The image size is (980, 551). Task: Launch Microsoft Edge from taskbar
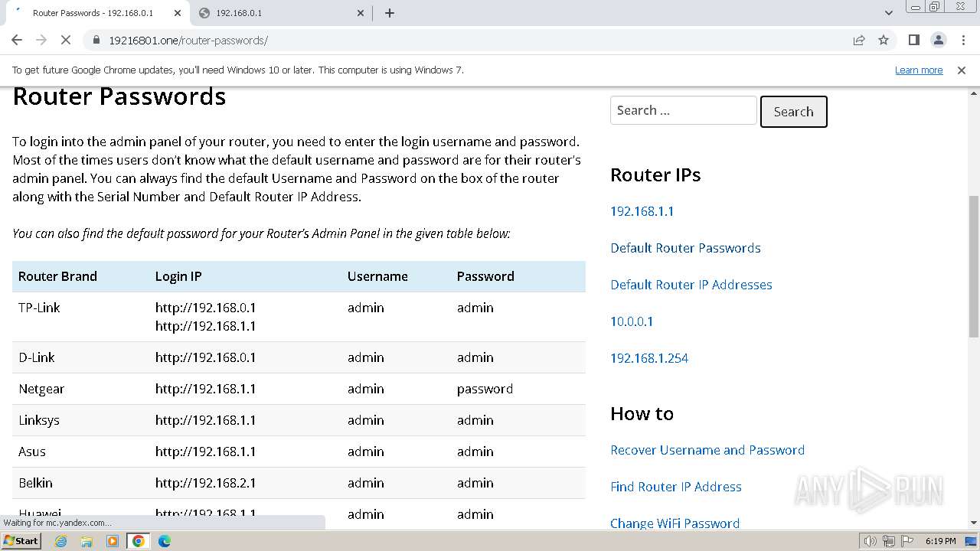(x=165, y=541)
